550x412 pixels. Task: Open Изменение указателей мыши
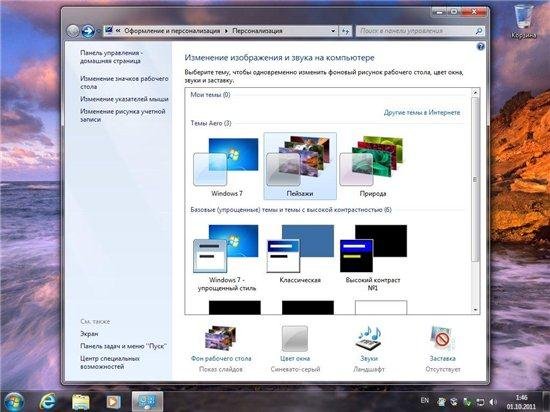pyautogui.click(x=124, y=99)
